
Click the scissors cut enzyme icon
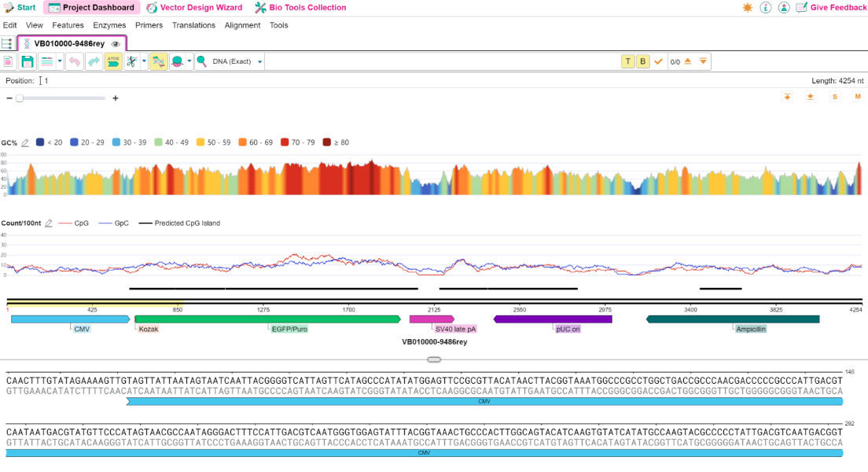point(132,61)
